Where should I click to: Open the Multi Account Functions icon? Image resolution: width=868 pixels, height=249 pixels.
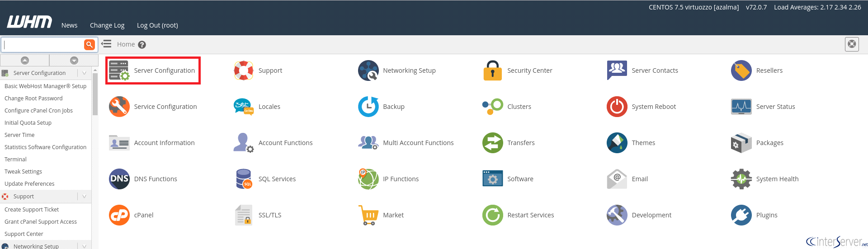(x=368, y=143)
